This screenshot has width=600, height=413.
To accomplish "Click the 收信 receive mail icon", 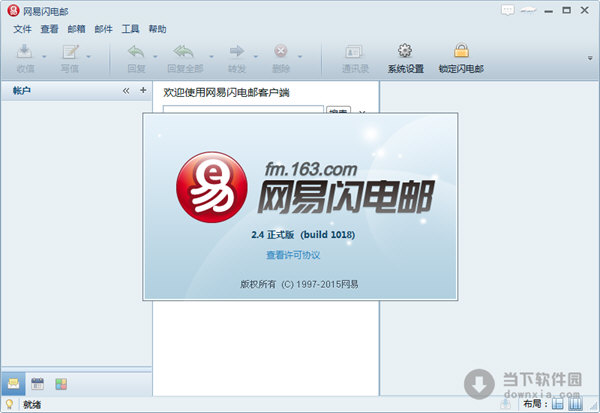I will [x=25, y=51].
